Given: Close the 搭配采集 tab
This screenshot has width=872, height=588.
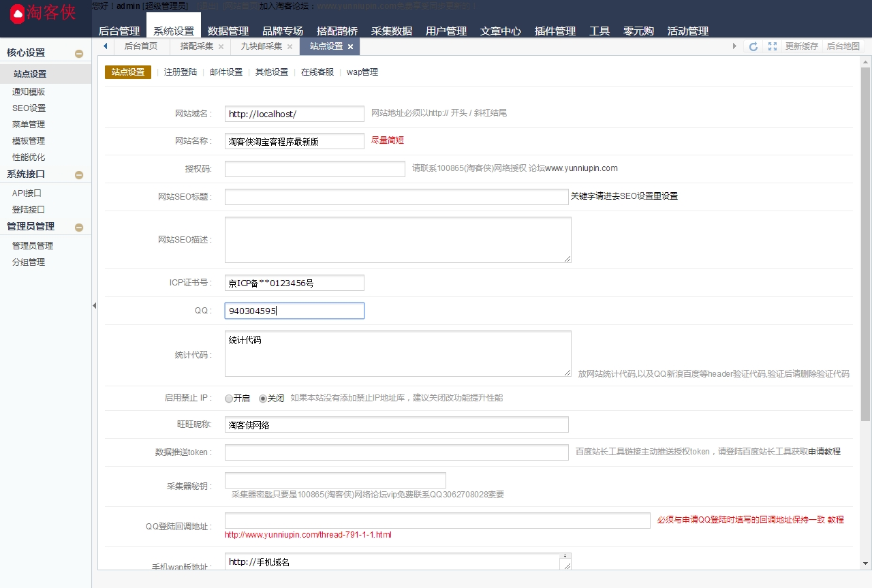Looking at the screenshot, I should click(x=221, y=47).
